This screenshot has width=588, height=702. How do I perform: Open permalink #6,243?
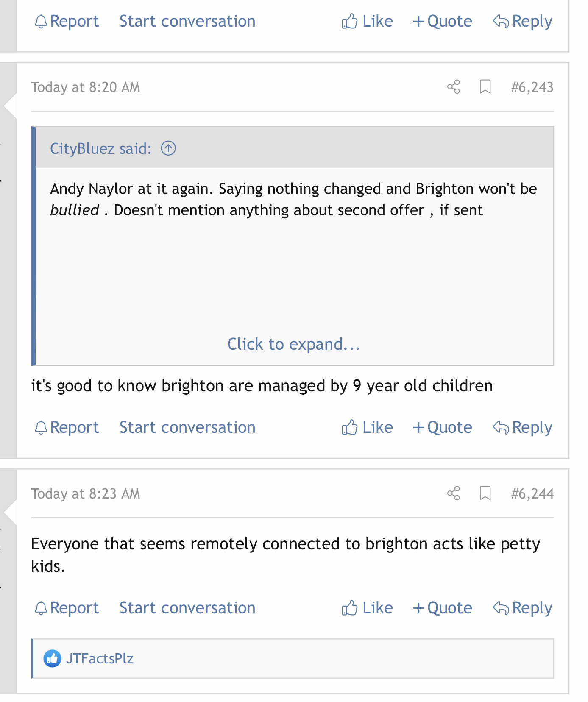pyautogui.click(x=532, y=87)
